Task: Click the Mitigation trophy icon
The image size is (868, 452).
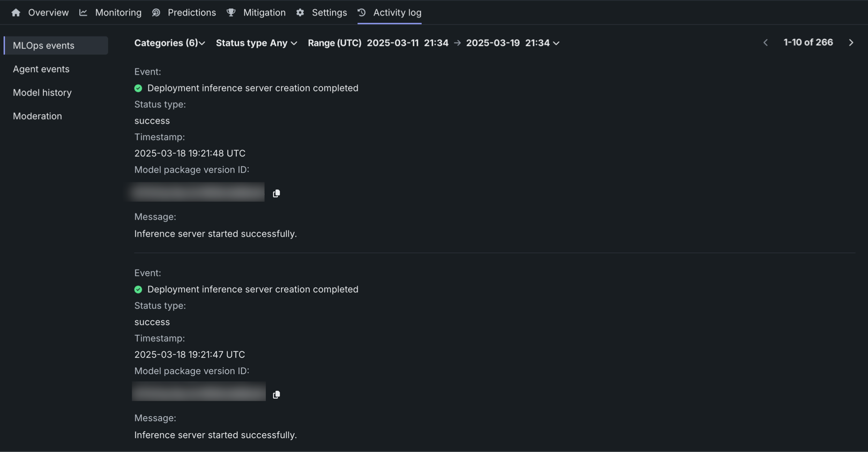Action: click(x=231, y=12)
